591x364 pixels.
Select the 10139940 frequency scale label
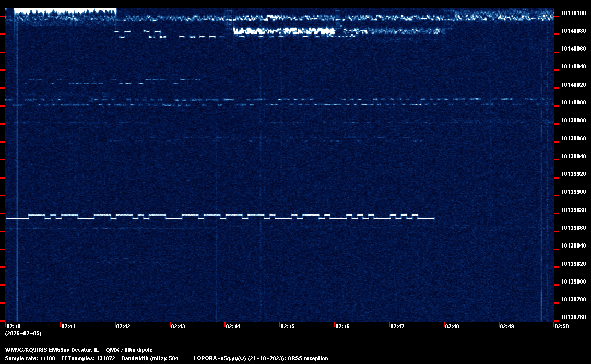pyautogui.click(x=573, y=156)
